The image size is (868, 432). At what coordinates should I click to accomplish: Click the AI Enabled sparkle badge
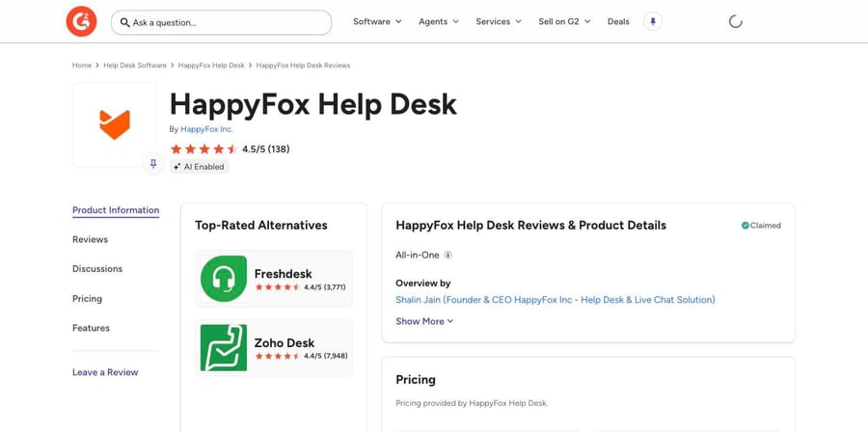click(x=200, y=167)
